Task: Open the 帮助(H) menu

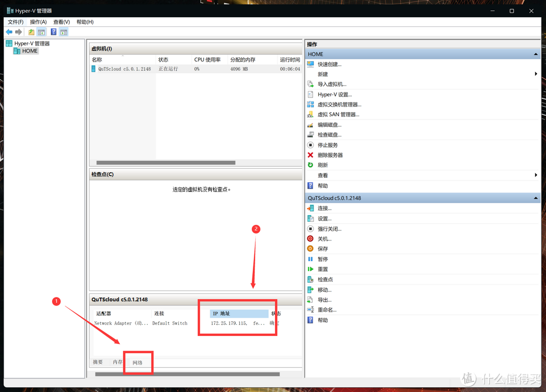Action: click(x=85, y=22)
